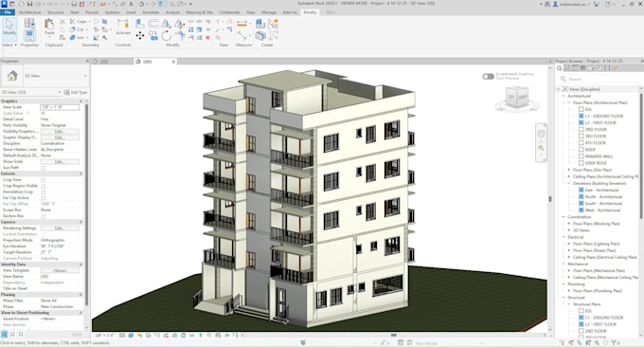The image size is (644, 348).
Task: Collapse the Architectural tree node
Action: pyautogui.click(x=563, y=96)
